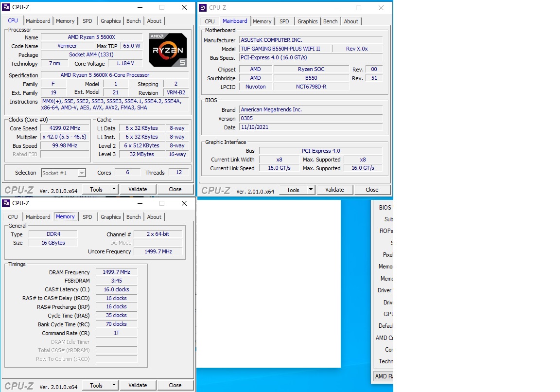Click the partially visible AMD Ra button at right
Viewport: 560px width, 392px height.
point(384,376)
